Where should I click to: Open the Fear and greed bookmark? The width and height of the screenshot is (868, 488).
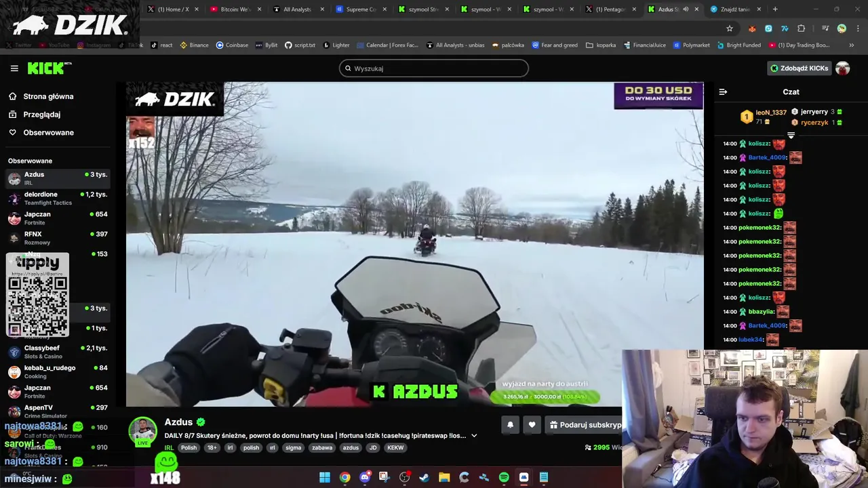[555, 45]
